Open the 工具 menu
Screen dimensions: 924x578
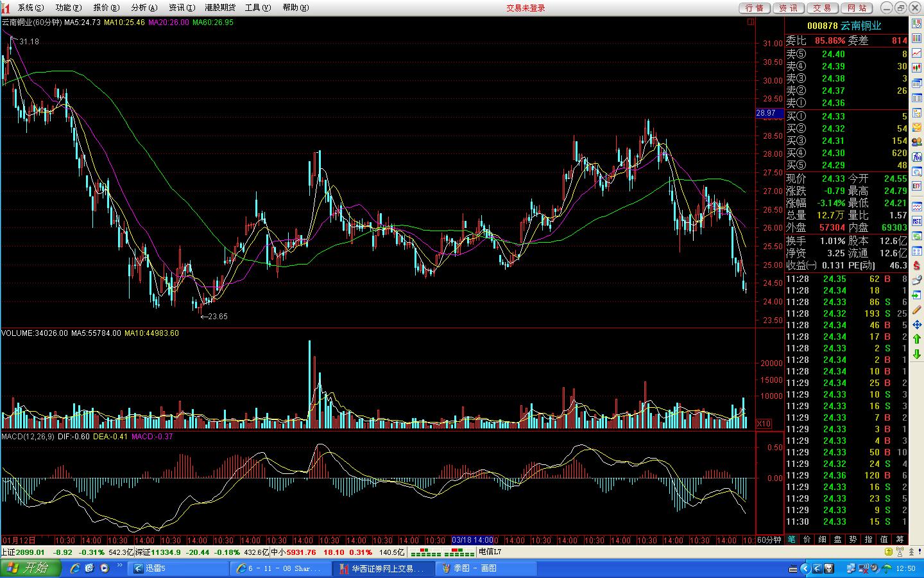257,8
